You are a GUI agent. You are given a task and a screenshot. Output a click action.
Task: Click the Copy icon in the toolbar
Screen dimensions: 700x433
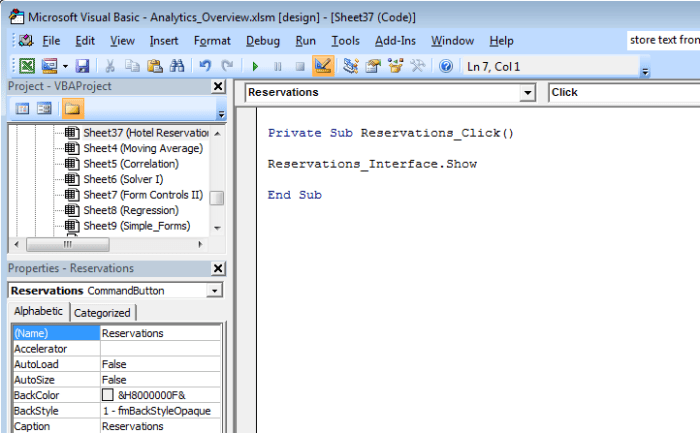coord(132,66)
